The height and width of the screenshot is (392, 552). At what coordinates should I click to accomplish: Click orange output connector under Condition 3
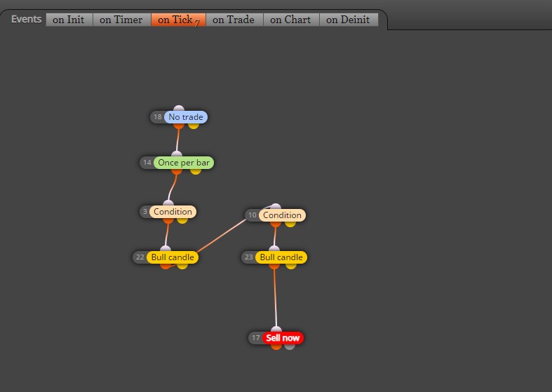pyautogui.click(x=168, y=220)
